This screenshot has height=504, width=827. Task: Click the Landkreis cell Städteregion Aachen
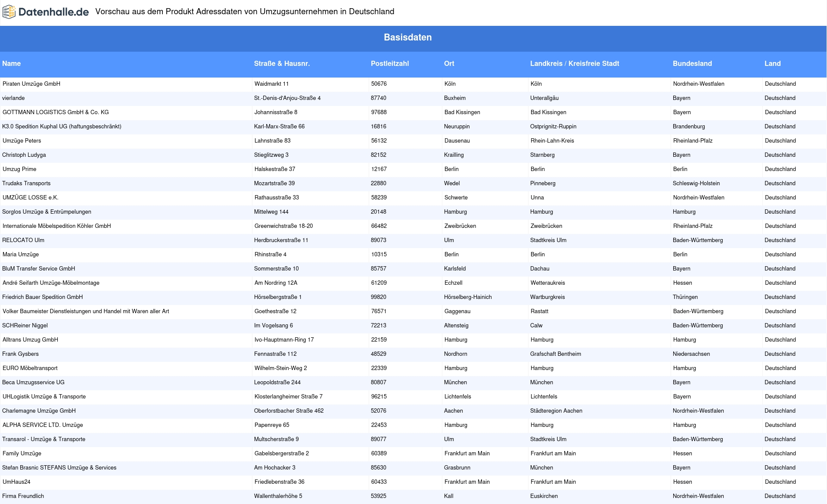tap(556, 411)
